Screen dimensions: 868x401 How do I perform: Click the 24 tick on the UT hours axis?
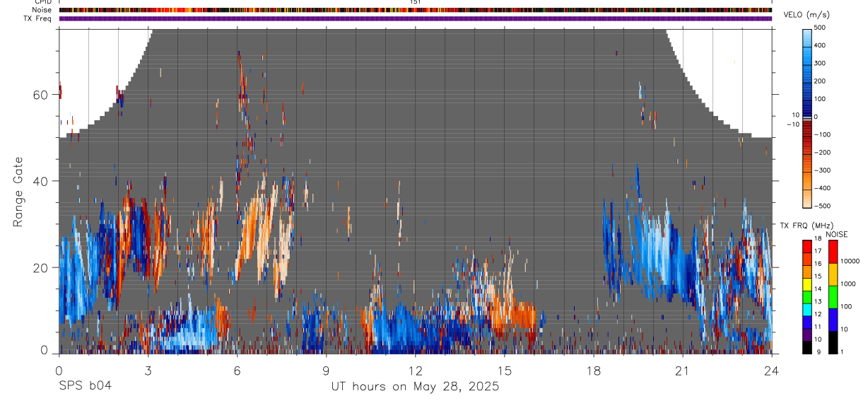coord(772,370)
